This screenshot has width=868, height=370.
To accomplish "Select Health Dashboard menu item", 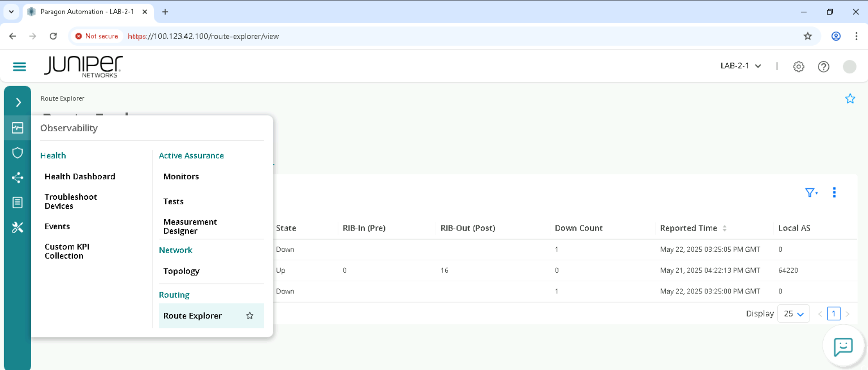I will [80, 177].
